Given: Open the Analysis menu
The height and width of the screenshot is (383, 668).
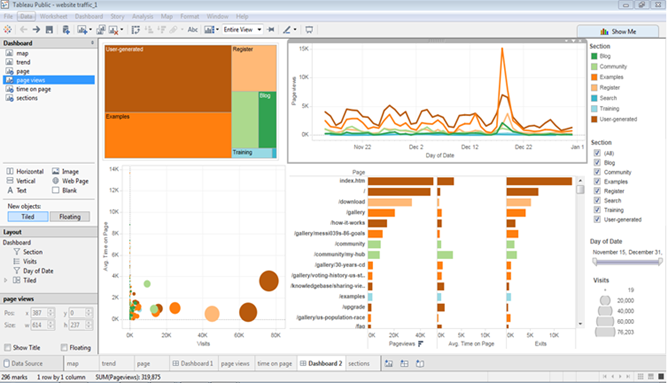Looking at the screenshot, I should click(142, 16).
